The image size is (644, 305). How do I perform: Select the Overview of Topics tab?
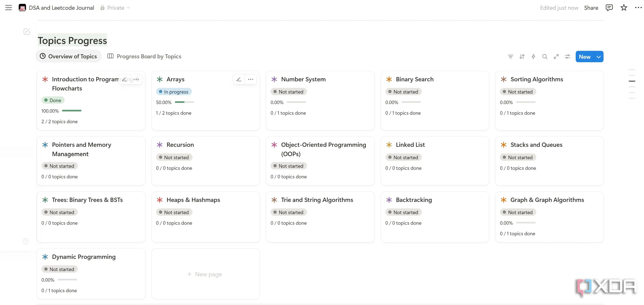(69, 57)
